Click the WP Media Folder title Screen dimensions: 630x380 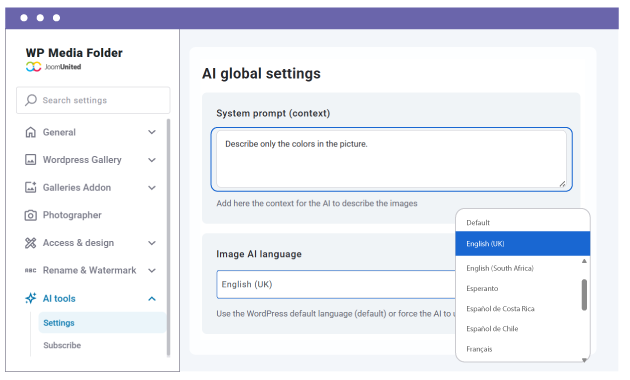coord(74,53)
